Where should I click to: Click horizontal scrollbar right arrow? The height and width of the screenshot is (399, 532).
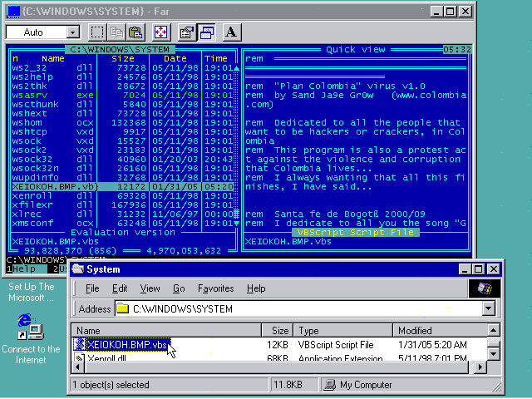coord(480,367)
